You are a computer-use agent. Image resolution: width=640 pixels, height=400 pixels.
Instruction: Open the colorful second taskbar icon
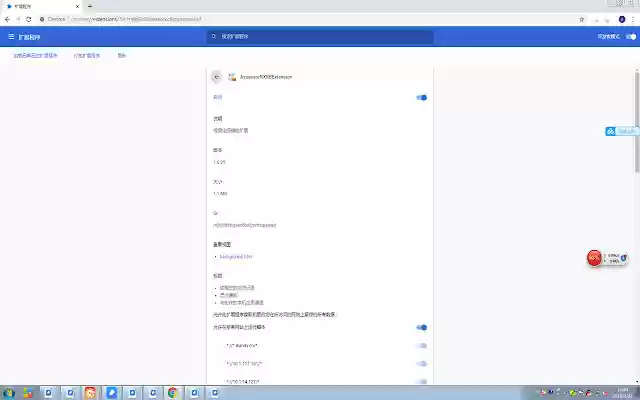coord(28,393)
